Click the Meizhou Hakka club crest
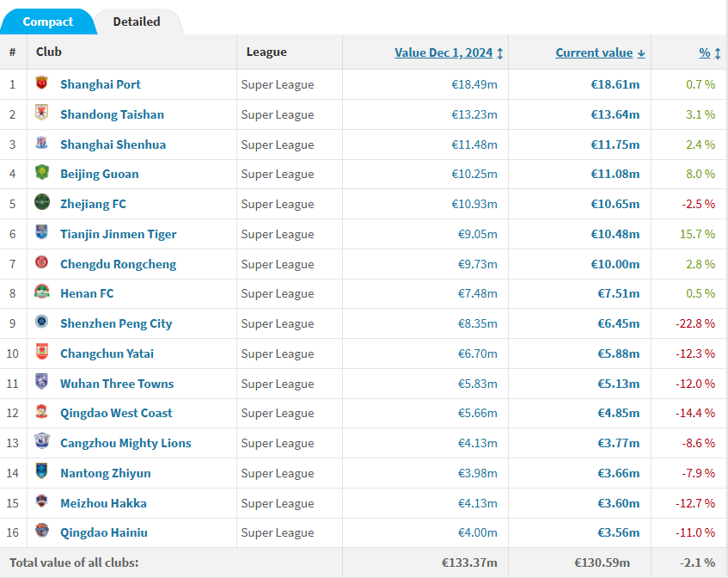The image size is (728, 578). click(42, 501)
